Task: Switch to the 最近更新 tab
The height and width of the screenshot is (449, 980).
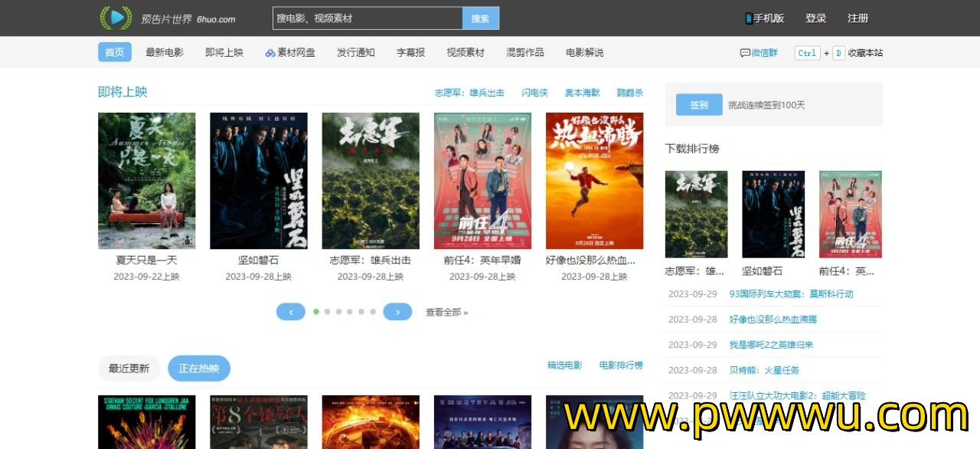Action: [129, 369]
